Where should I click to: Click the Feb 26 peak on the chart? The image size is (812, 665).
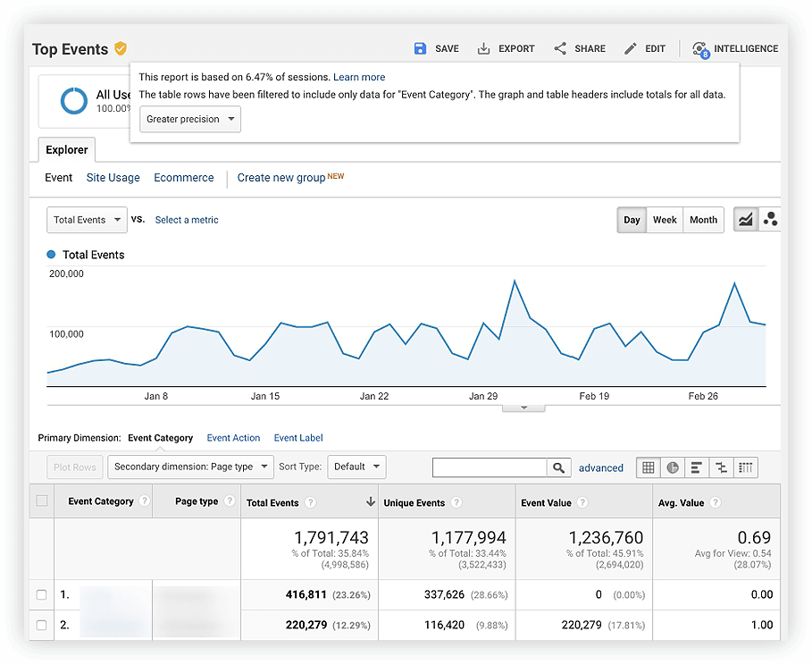click(734, 283)
